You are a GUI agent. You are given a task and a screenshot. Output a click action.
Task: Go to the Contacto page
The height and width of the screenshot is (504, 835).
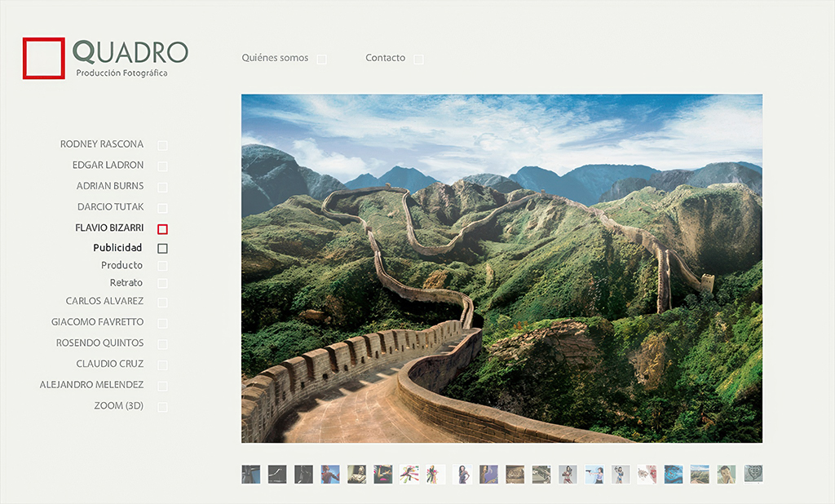[385, 58]
